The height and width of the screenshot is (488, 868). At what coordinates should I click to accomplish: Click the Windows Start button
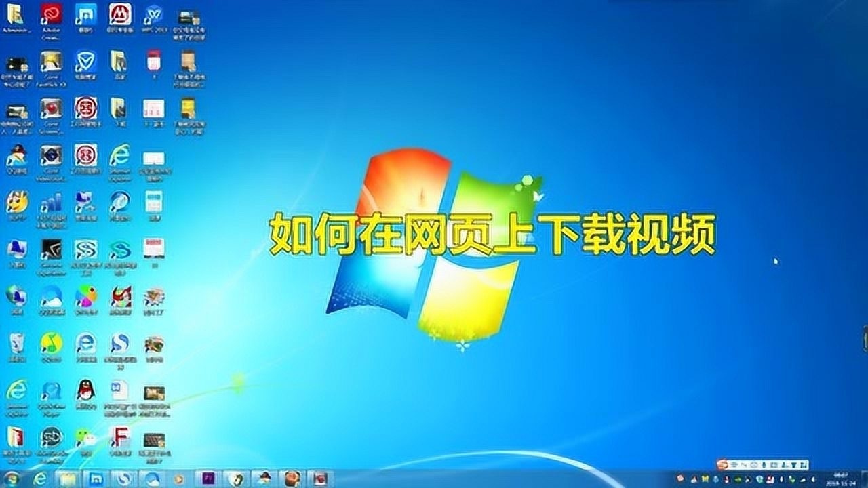[13, 479]
